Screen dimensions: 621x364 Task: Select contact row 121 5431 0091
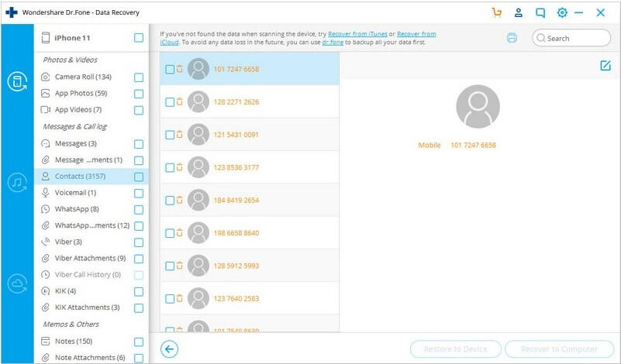(x=250, y=135)
